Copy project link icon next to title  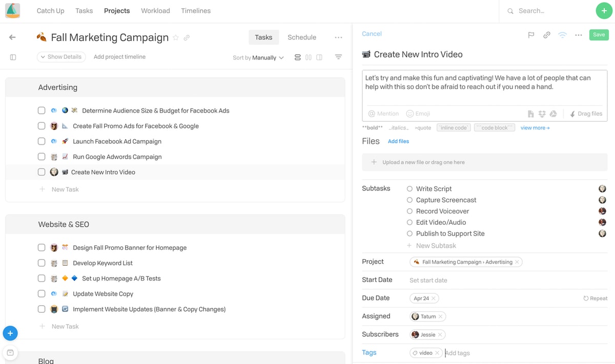187,37
